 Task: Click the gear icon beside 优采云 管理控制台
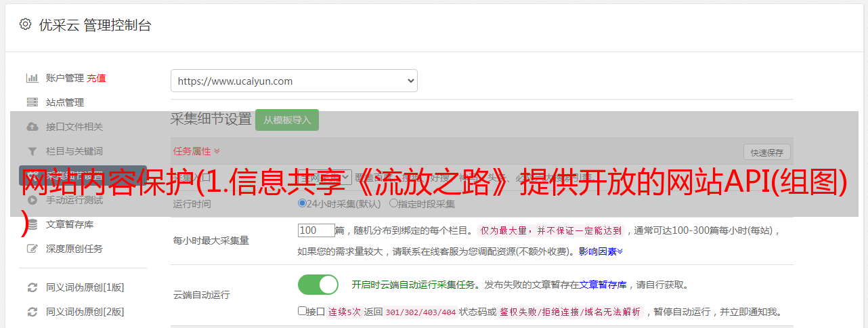25,24
